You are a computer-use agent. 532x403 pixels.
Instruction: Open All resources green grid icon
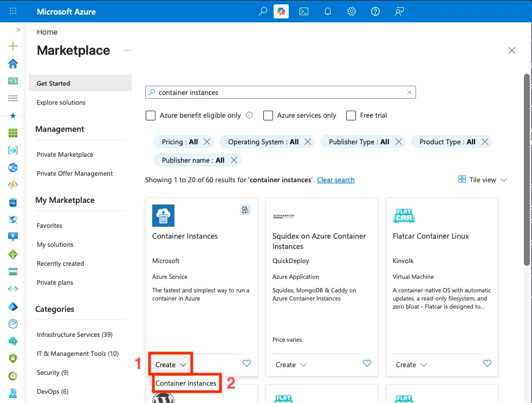(13, 133)
